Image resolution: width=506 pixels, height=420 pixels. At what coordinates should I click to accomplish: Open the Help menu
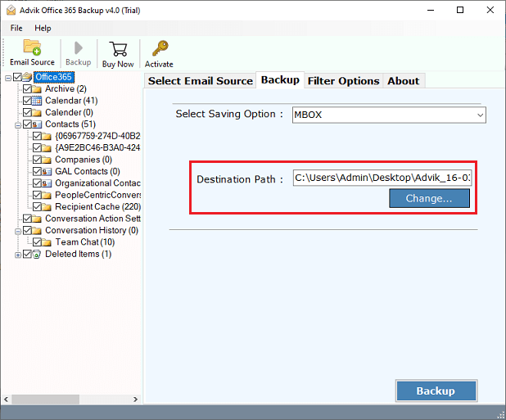tap(43, 28)
